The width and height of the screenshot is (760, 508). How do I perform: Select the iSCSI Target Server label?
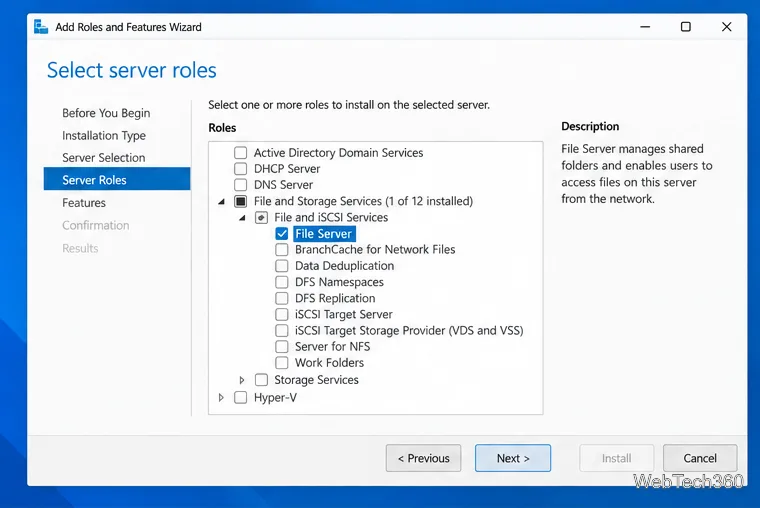point(344,314)
